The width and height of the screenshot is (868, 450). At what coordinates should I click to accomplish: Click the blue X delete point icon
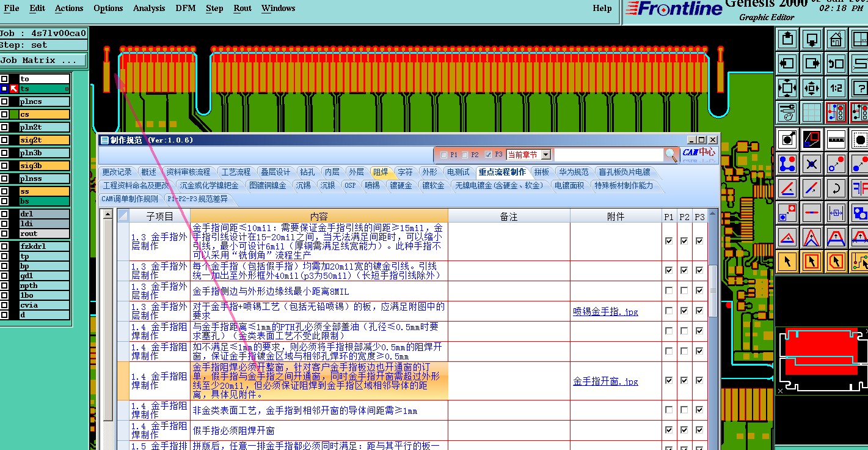(x=812, y=164)
